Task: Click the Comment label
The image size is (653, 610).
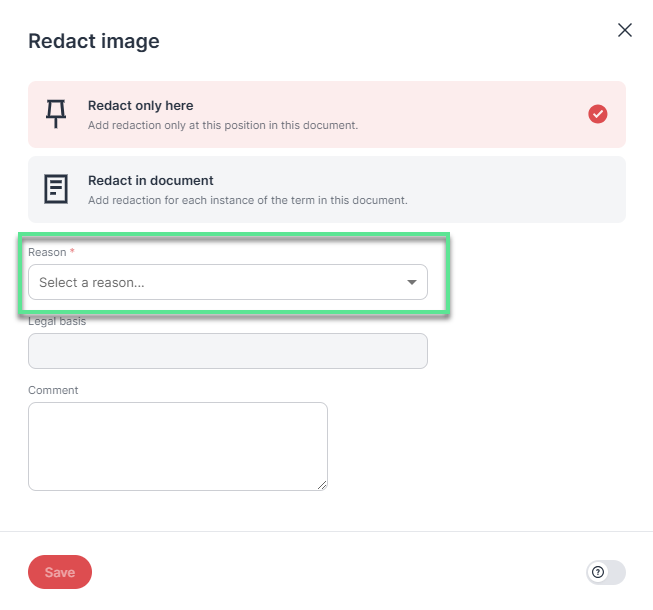Action: coord(53,390)
